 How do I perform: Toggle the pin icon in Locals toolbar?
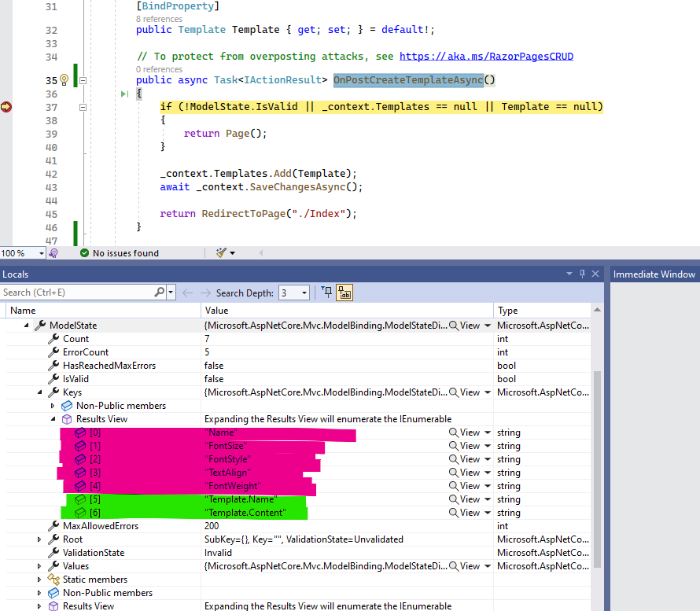(x=327, y=293)
